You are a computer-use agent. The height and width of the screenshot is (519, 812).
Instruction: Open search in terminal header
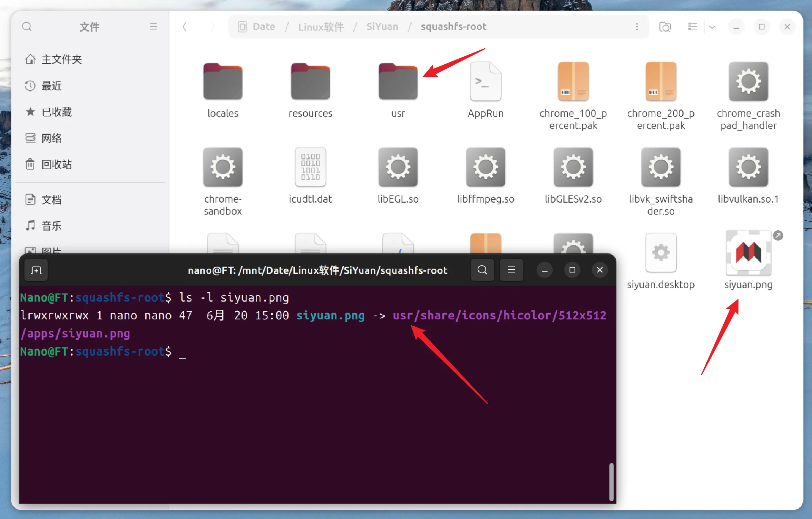point(482,270)
